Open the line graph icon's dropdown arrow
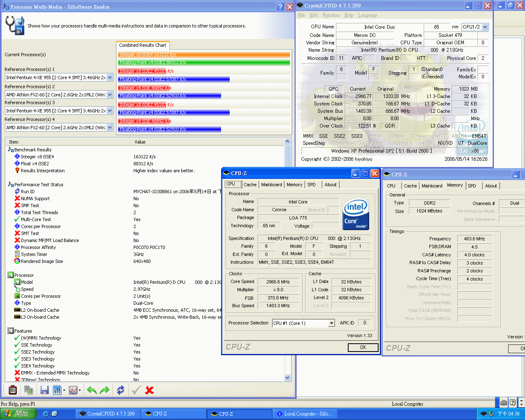Viewport: 525px width, 420px height. tap(80, 390)
